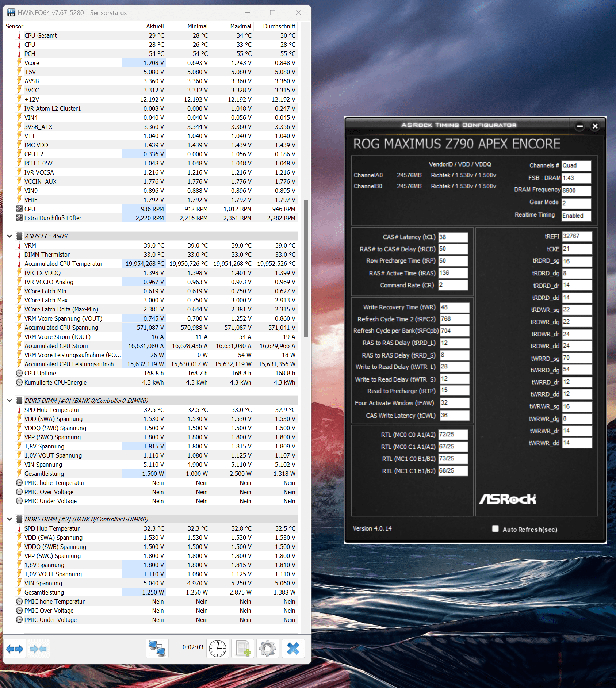Collapse the DDR5 DIMM [#2] sensor group
The height and width of the screenshot is (688, 616).
pyautogui.click(x=9, y=519)
